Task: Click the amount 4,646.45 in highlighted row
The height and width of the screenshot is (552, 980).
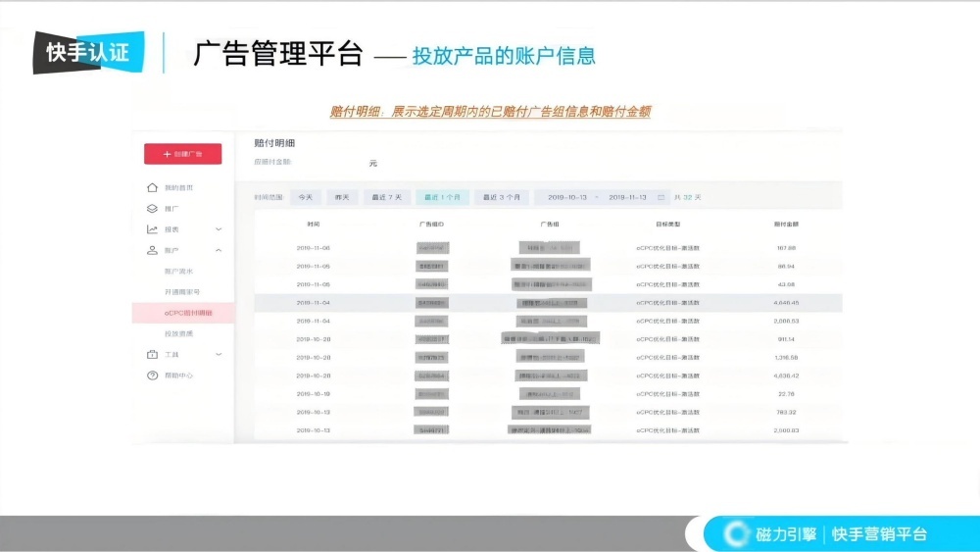Action: click(786, 303)
